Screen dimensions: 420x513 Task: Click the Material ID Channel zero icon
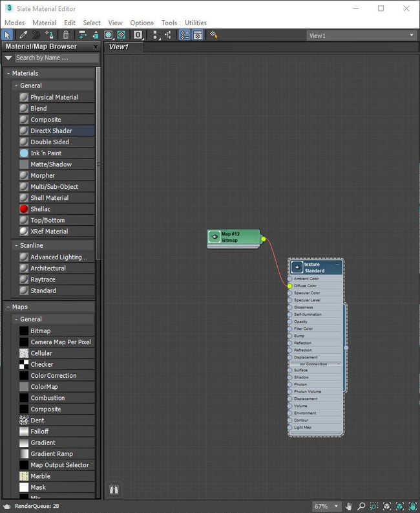point(138,35)
